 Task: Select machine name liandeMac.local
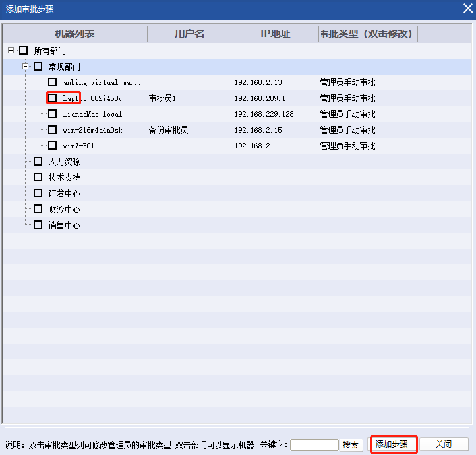tap(92, 114)
